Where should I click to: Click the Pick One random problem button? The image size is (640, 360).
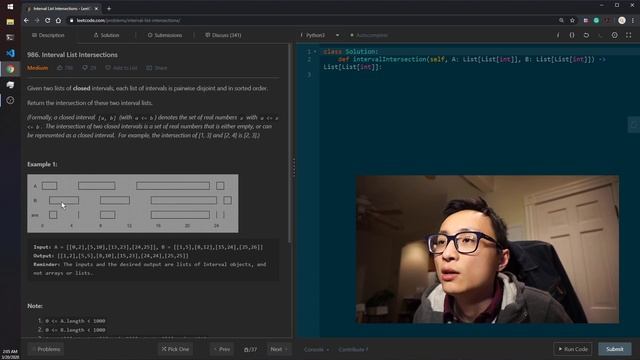(176, 349)
